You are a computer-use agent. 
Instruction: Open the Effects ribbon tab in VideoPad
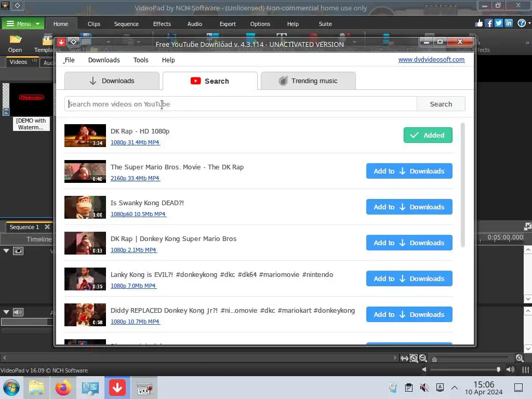coord(162,24)
